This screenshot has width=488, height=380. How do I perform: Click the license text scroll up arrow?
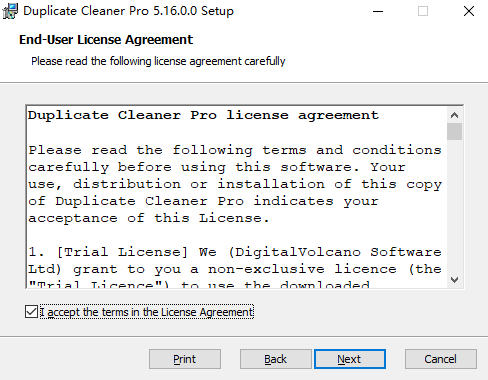click(454, 115)
